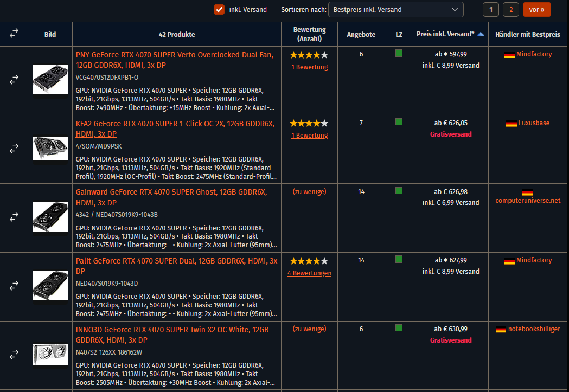Viewport: 569px width, 392px height.
Task: Click white INNO3D Twin X2 thumbnail
Action: point(50,354)
